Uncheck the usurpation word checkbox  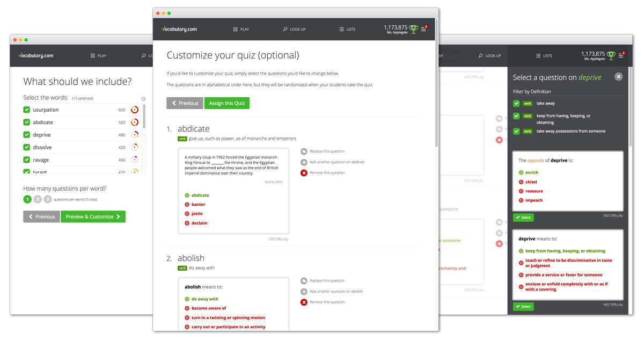[x=27, y=110]
